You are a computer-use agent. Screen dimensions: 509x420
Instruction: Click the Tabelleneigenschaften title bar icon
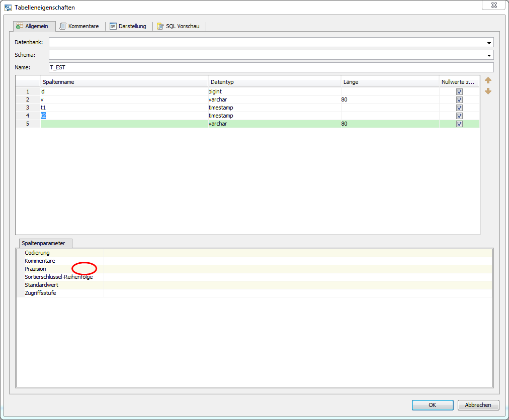pyautogui.click(x=8, y=8)
